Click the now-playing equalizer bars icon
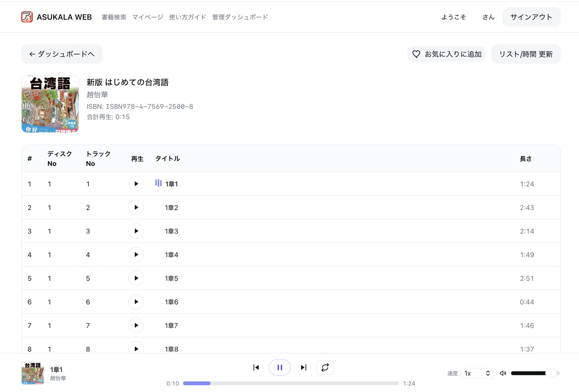Screen dimensions: 579x392 point(158,183)
